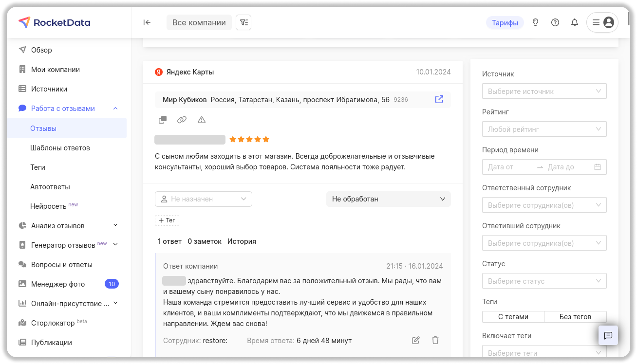Viewport: 637px width, 364px height.
Task: Click the Дата до field
Action: 568,167
